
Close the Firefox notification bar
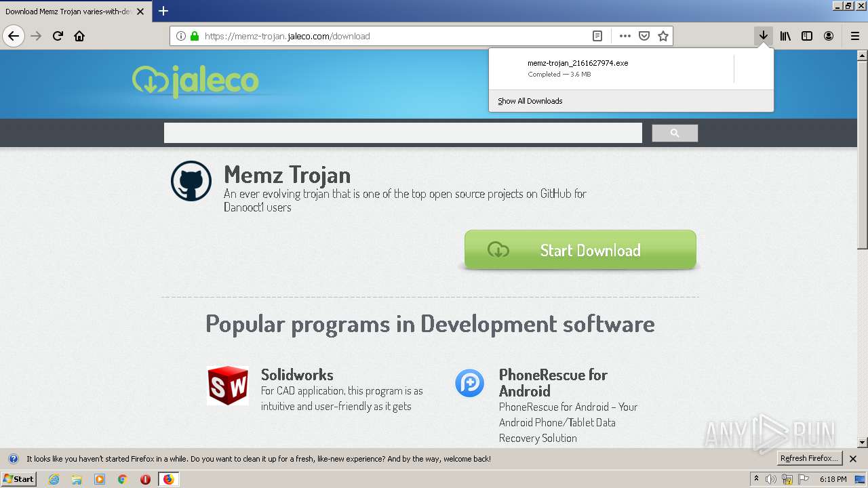click(853, 459)
